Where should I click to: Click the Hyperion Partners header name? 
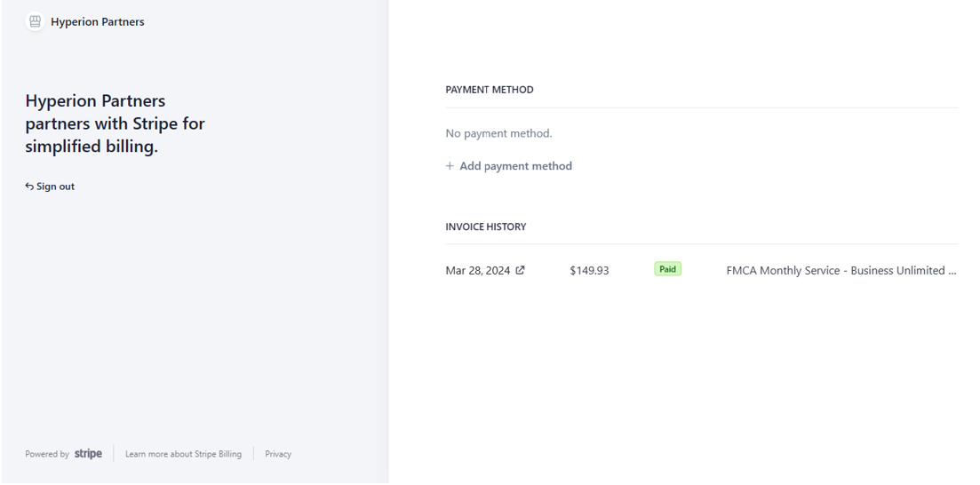point(98,21)
